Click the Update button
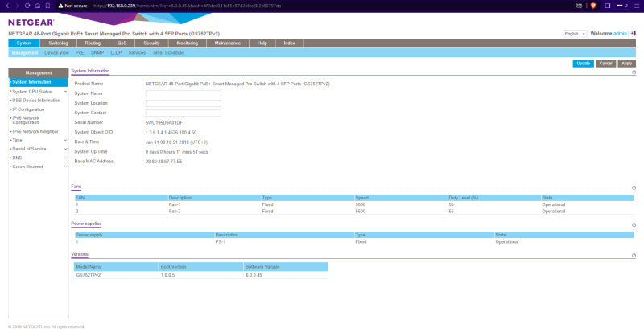Viewport: 644px width, 329px height. (x=583, y=64)
